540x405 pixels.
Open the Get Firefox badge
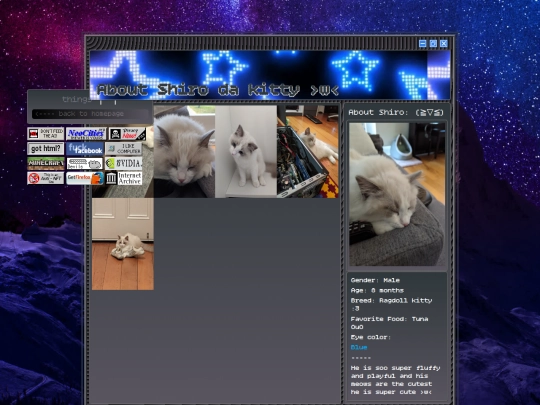[85, 178]
